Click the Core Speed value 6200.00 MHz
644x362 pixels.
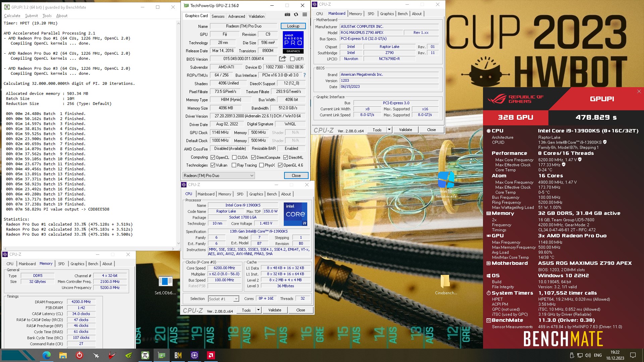[224, 268]
